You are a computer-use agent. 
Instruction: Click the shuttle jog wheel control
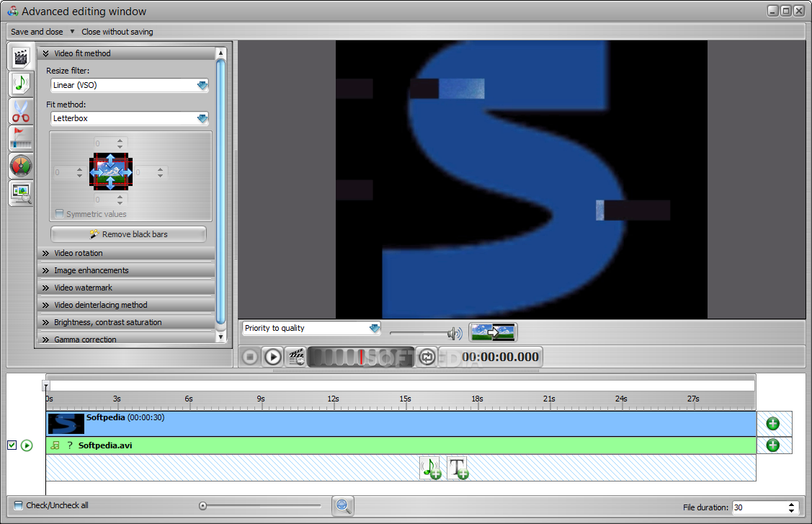point(360,357)
